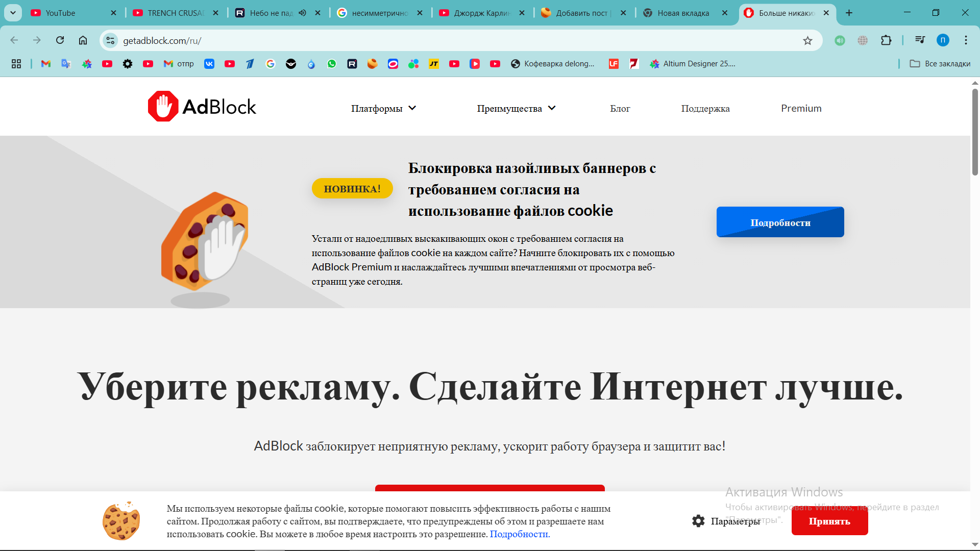
Task: Open the media controls icon
Action: coord(920,40)
